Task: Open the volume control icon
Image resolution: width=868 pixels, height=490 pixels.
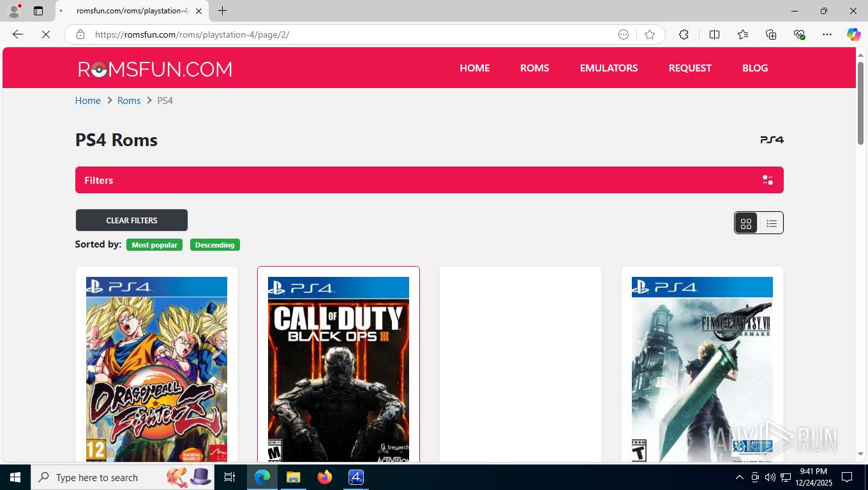Action: 770,477
